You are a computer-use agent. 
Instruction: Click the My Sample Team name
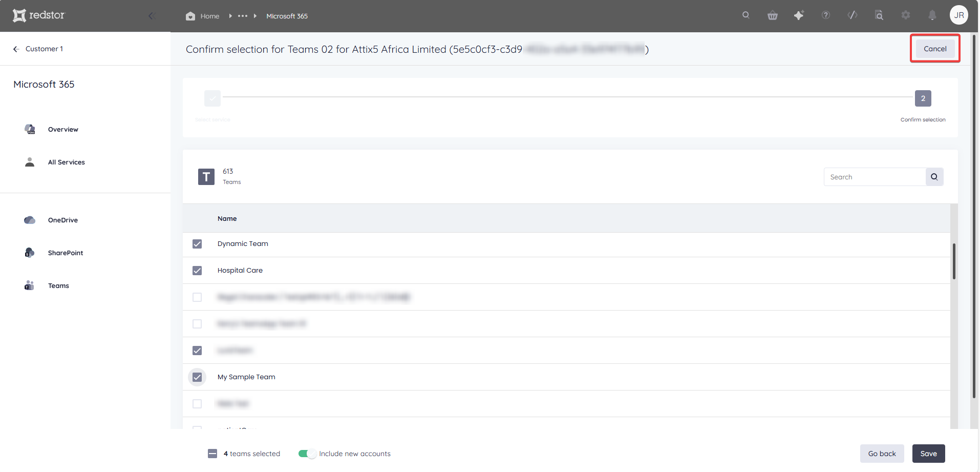246,377
